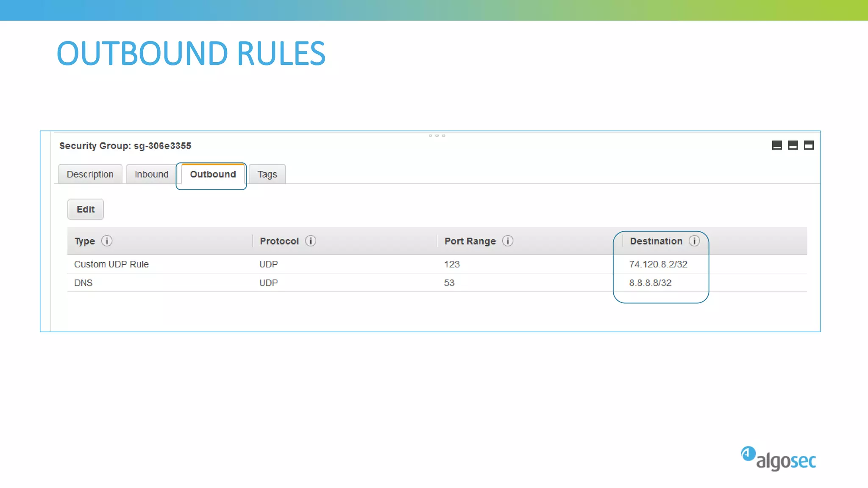This screenshot has width=868, height=488.
Task: Click destination 8.8.8.8/32
Action: point(650,283)
